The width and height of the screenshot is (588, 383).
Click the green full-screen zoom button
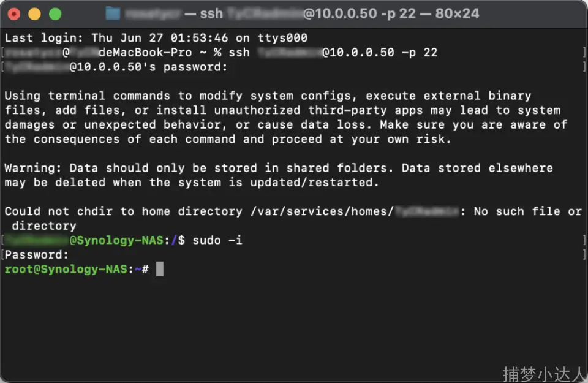coord(55,13)
